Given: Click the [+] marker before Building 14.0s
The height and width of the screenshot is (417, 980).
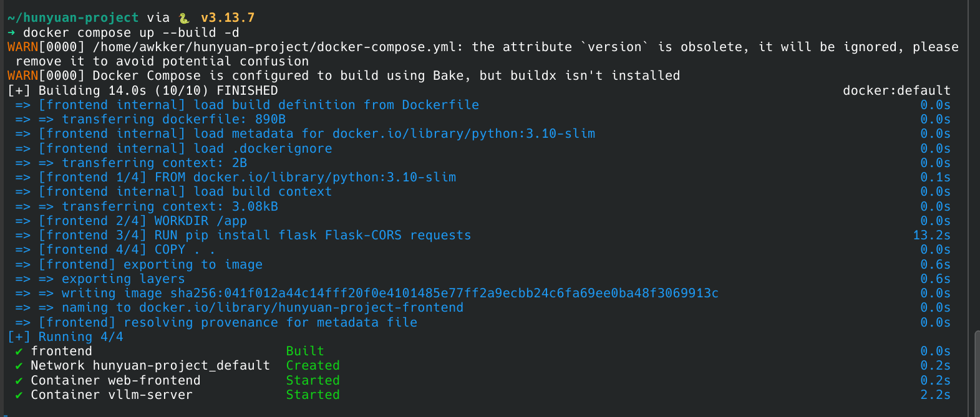Looking at the screenshot, I should (x=19, y=91).
